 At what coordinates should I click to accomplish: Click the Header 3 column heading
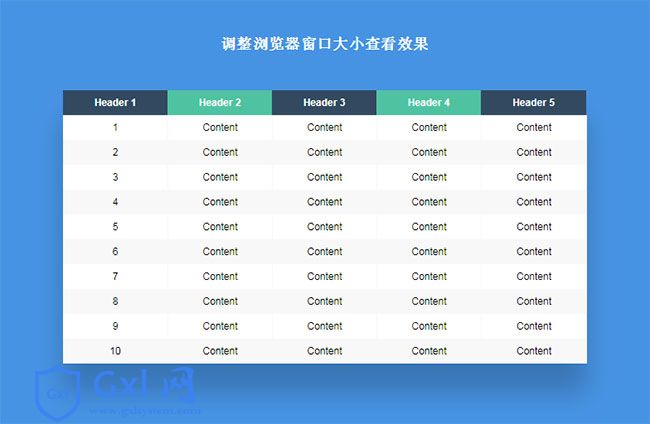(x=324, y=102)
